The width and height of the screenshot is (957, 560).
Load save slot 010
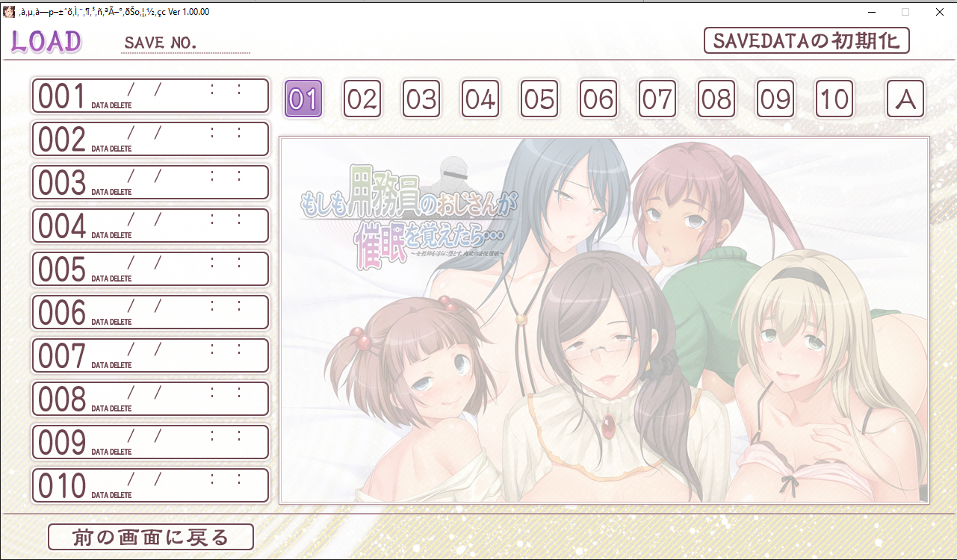point(150,485)
